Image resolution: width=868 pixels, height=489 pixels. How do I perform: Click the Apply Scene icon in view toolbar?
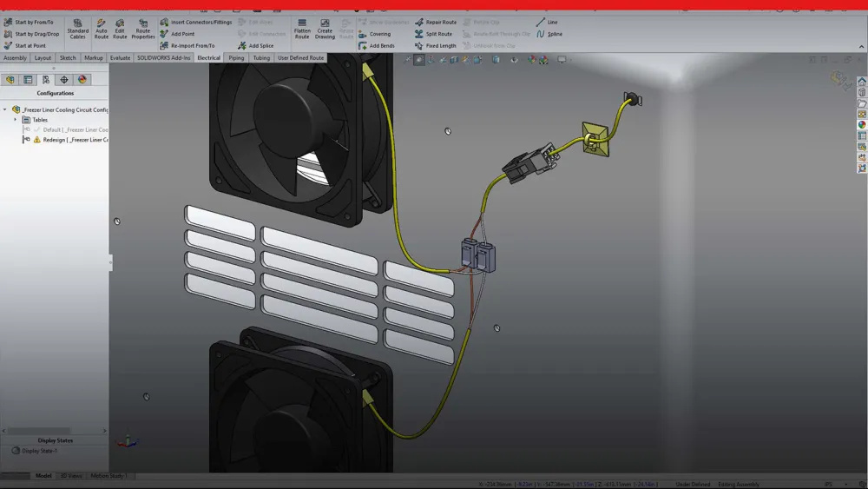pyautogui.click(x=543, y=59)
